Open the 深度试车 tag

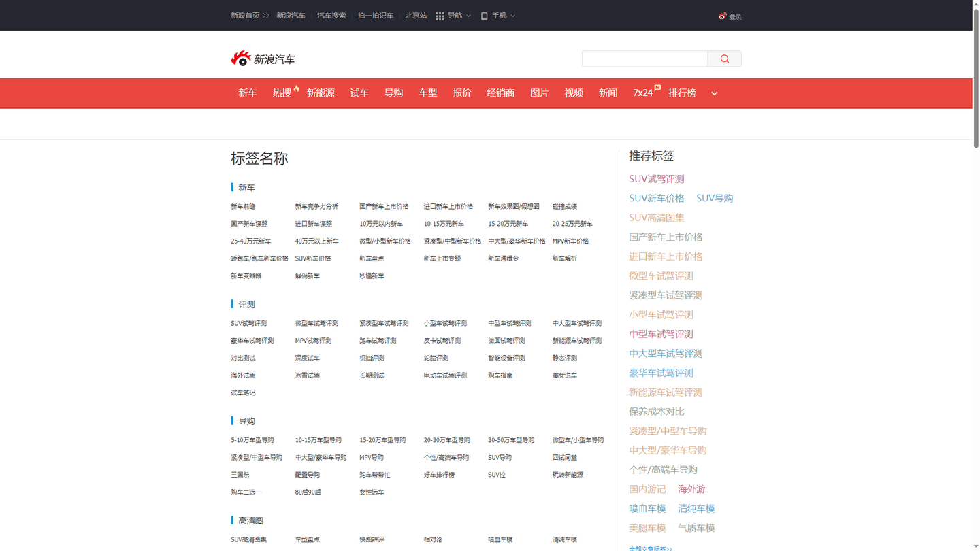307,358
